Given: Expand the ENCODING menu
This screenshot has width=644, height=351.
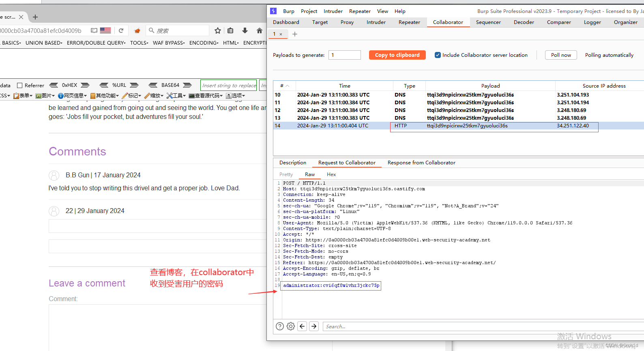Looking at the screenshot, I should 204,43.
